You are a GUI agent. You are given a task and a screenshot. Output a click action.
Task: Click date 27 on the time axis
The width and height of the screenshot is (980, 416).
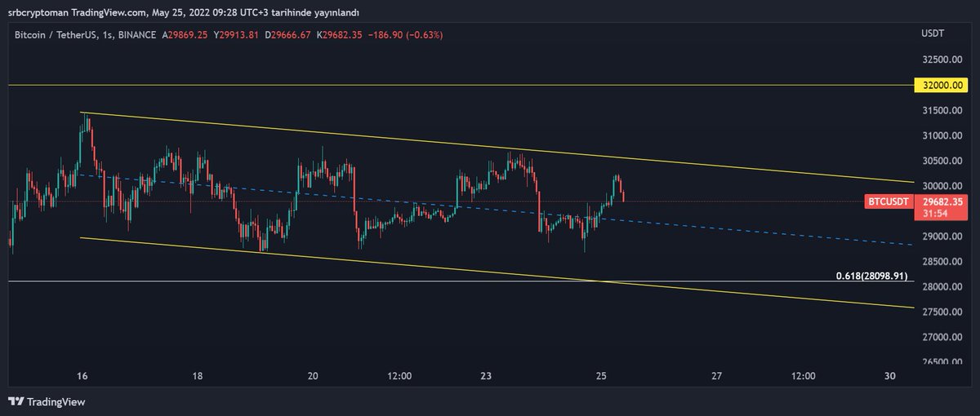click(x=716, y=376)
